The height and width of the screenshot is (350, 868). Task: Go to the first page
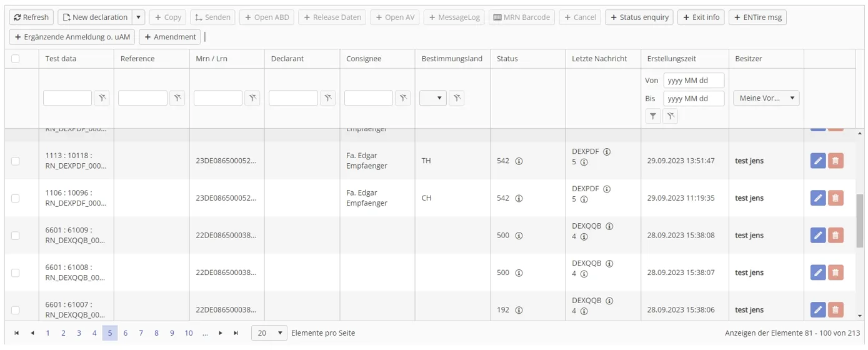coord(17,333)
